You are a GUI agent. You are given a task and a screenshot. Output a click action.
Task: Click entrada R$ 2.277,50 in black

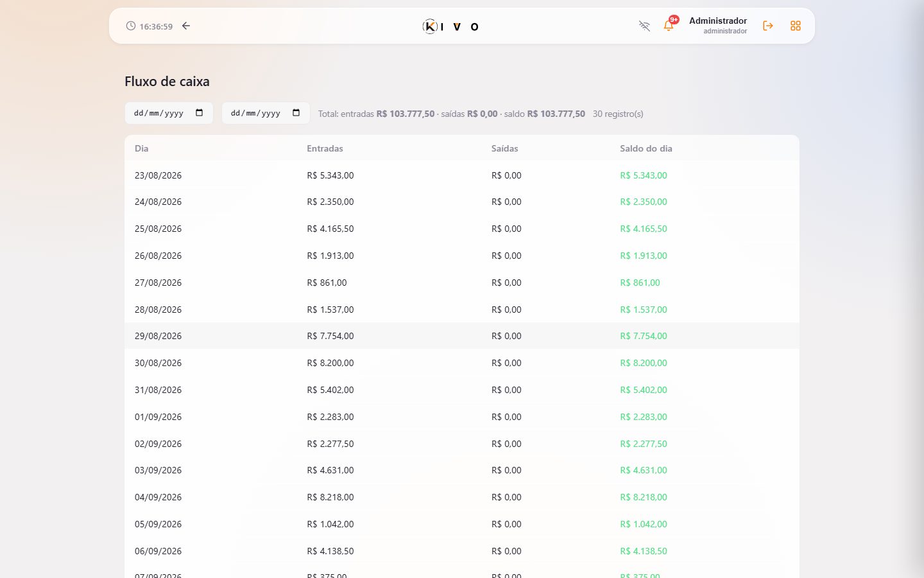pyautogui.click(x=330, y=444)
